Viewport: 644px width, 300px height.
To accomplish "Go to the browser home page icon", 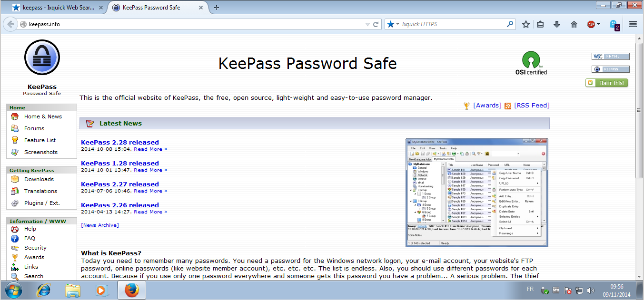I will point(574,24).
